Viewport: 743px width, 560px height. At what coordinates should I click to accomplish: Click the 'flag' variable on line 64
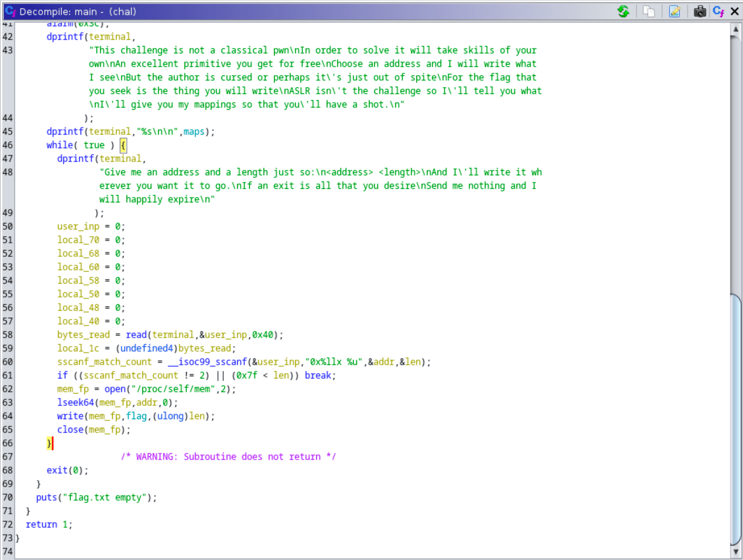136,416
